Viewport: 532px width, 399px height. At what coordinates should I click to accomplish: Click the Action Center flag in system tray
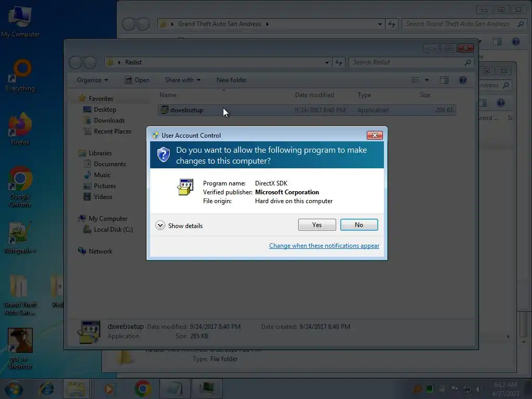click(454, 389)
